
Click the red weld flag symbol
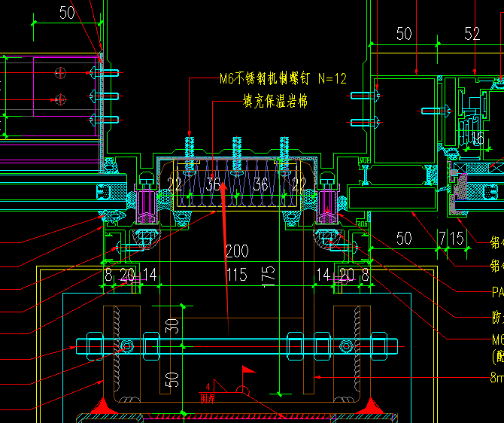point(248,370)
